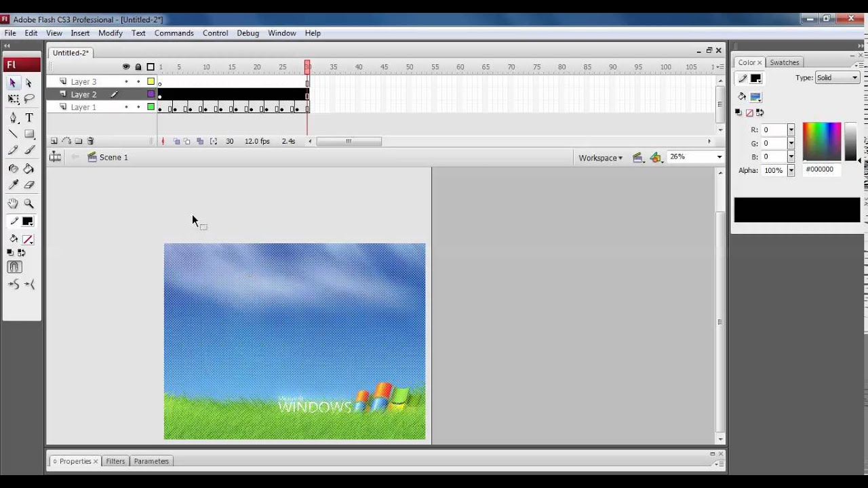
Task: Select the Paint Bucket tool
Action: (x=29, y=169)
